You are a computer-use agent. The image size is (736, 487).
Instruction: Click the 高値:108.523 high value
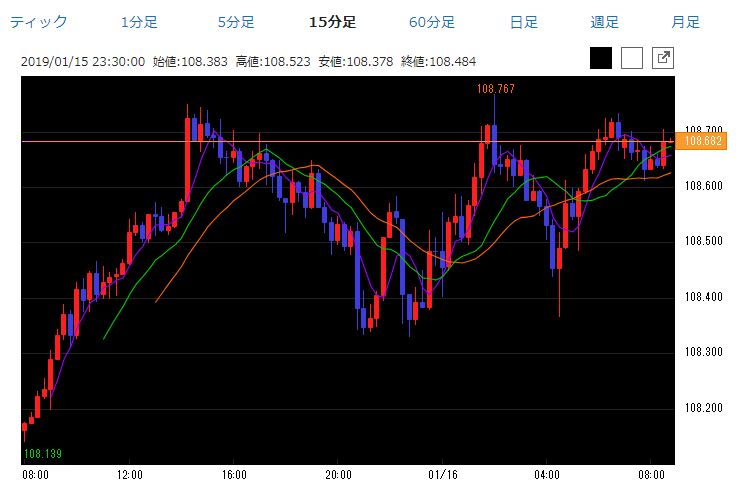point(273,61)
